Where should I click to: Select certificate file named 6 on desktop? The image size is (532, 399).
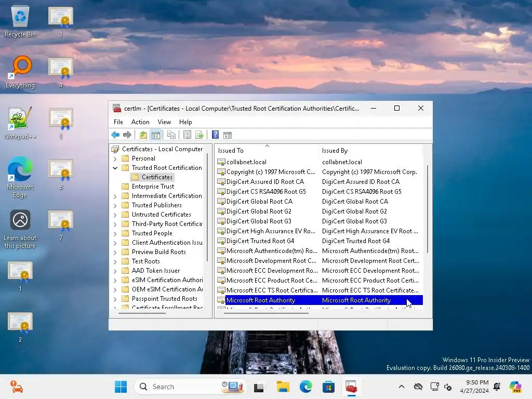point(61,175)
